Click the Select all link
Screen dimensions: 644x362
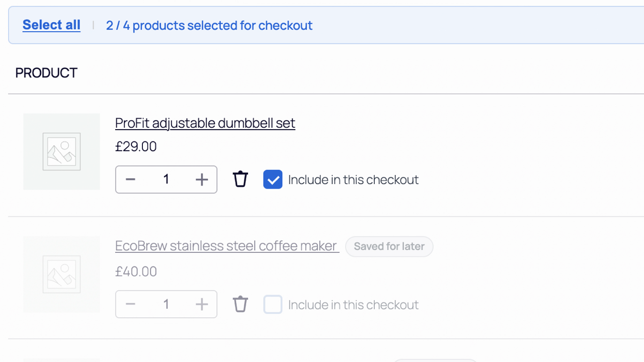(x=51, y=25)
